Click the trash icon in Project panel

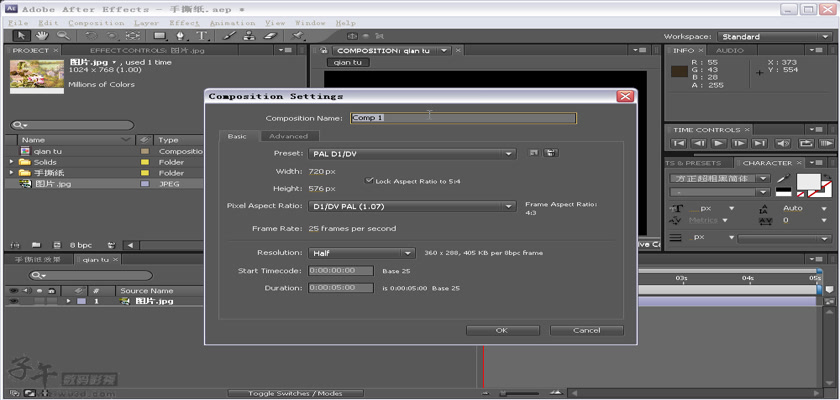coord(111,245)
